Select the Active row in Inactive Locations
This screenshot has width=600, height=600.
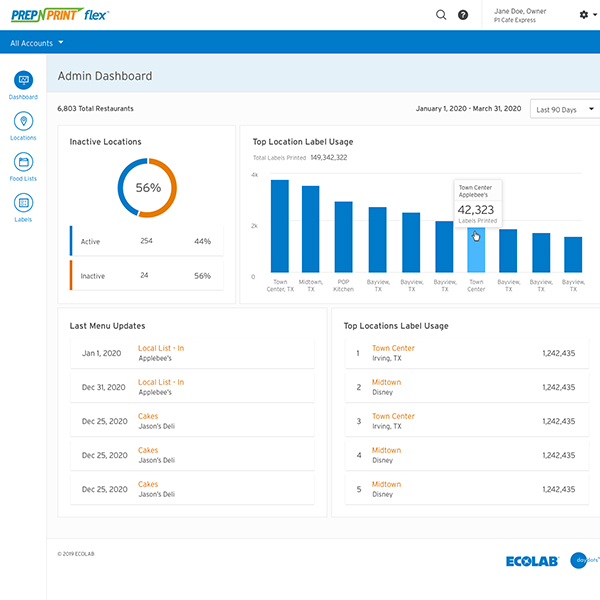click(146, 241)
